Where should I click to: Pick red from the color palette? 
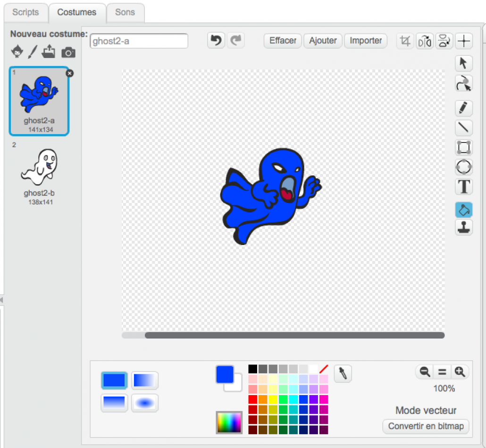tap(253, 398)
